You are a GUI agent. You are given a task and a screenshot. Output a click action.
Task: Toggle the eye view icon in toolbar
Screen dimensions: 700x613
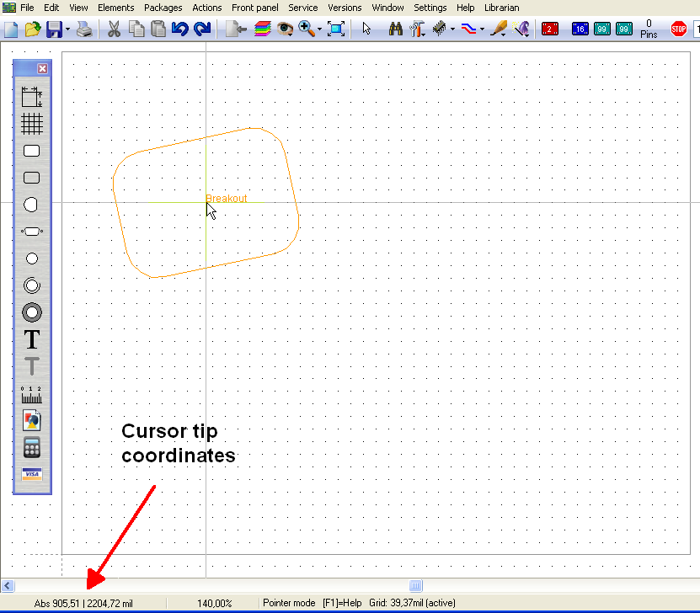point(285,29)
